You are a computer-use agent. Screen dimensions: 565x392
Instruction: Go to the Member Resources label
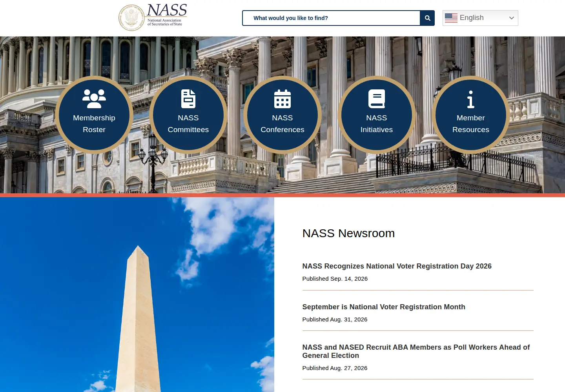pos(471,124)
